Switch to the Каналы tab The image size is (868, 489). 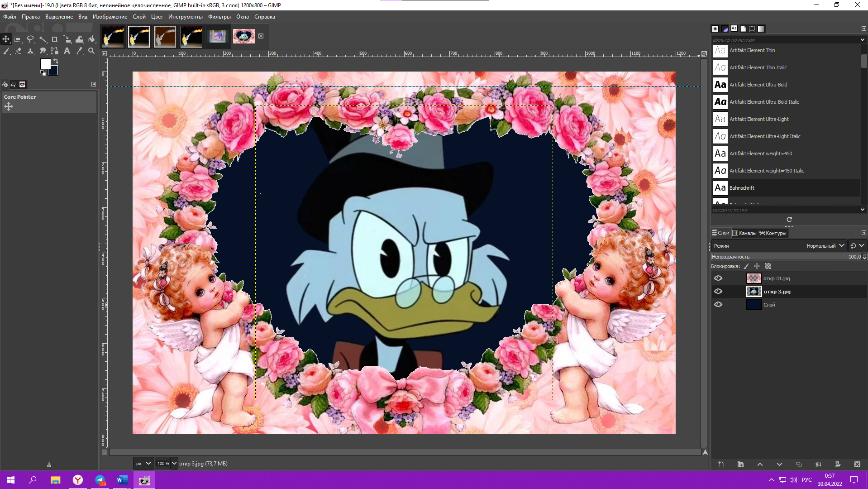744,233
